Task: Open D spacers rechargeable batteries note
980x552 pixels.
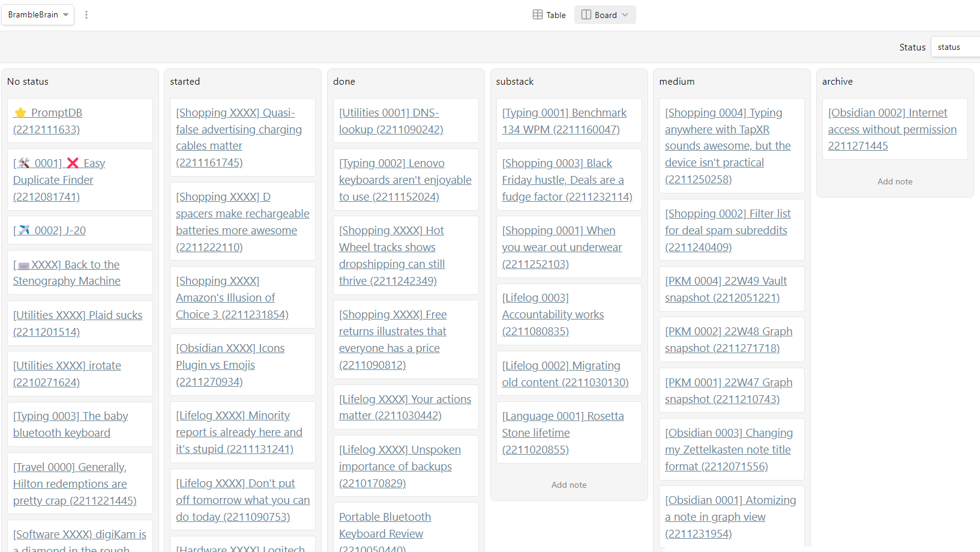Action: coord(242,222)
